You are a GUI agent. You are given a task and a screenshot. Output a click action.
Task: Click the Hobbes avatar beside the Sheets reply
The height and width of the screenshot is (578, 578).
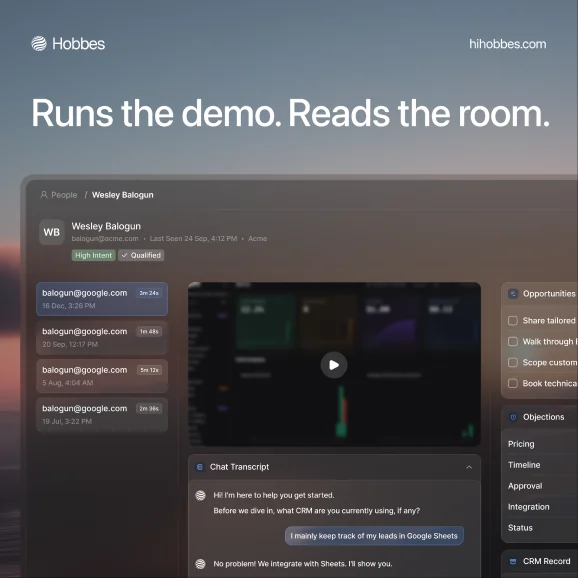[x=200, y=564]
